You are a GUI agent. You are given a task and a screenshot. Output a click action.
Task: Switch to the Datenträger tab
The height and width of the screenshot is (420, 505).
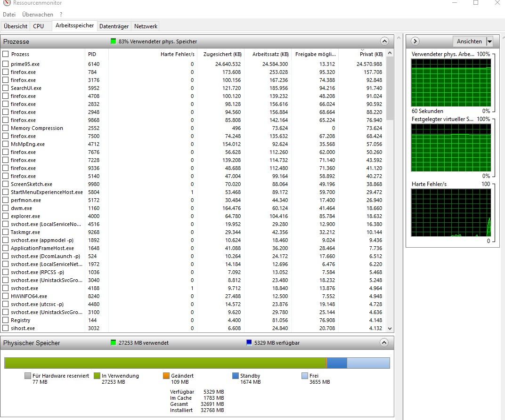pyautogui.click(x=114, y=26)
